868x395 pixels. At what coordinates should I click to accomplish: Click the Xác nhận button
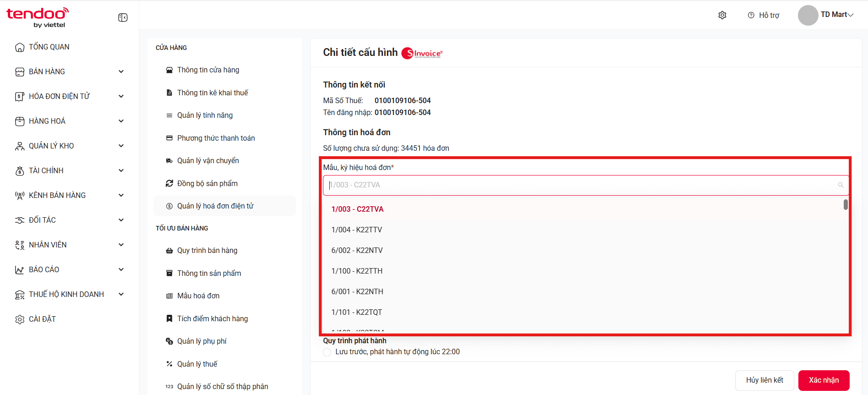824,380
